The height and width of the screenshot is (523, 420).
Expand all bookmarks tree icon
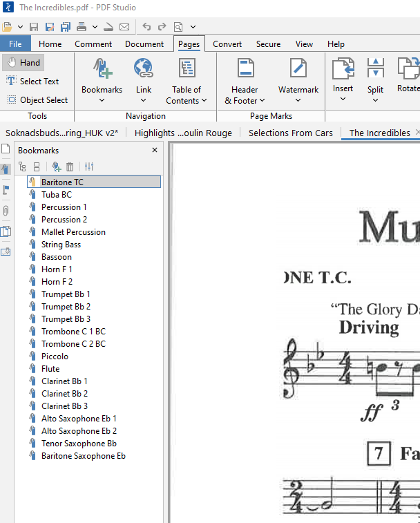point(22,167)
